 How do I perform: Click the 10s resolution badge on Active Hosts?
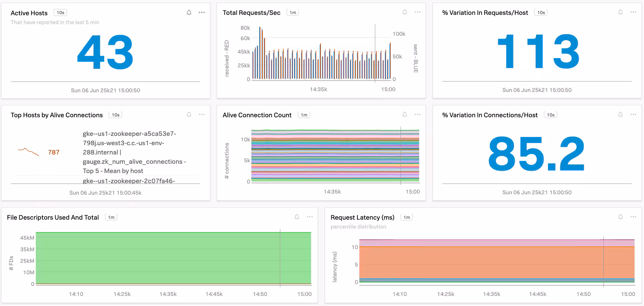[x=60, y=13]
